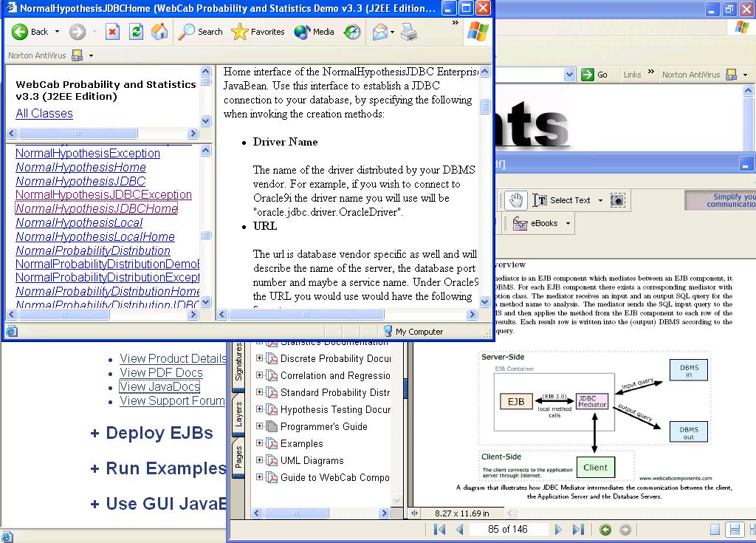Image resolution: width=756 pixels, height=543 pixels.
Task: Open the Select Text tool dropdown arrow
Action: coord(600,200)
